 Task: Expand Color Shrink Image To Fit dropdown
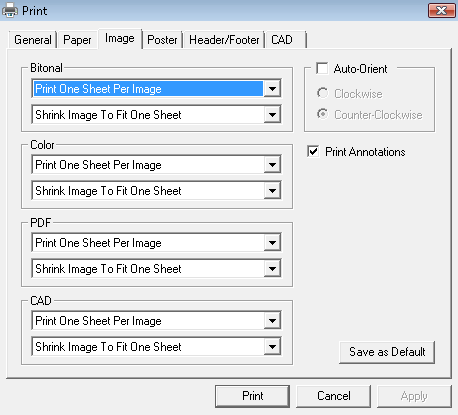click(x=272, y=191)
